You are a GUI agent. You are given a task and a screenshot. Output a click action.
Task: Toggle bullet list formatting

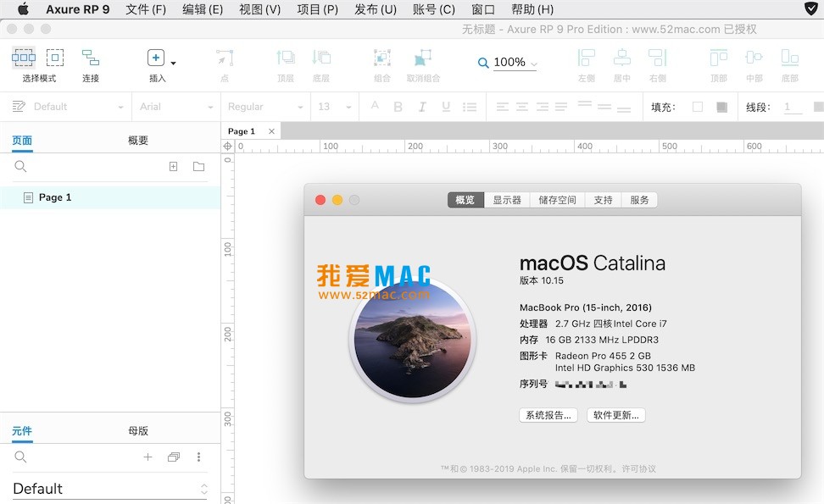click(470, 107)
